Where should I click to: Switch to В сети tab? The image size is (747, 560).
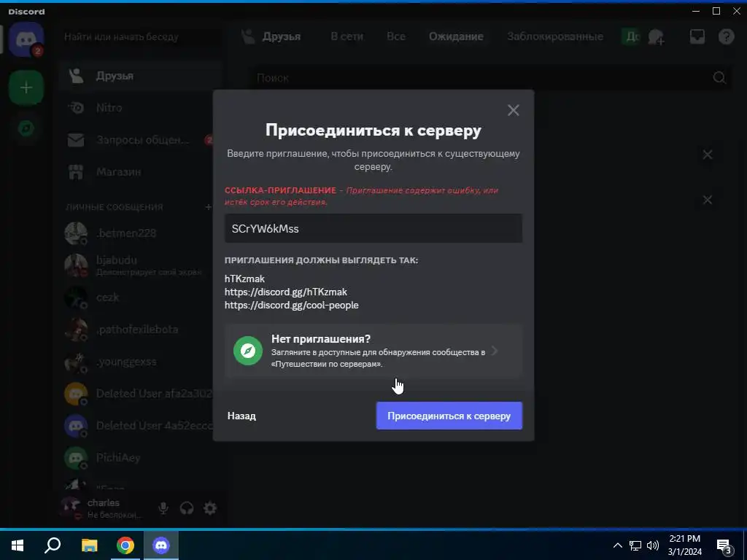click(347, 36)
